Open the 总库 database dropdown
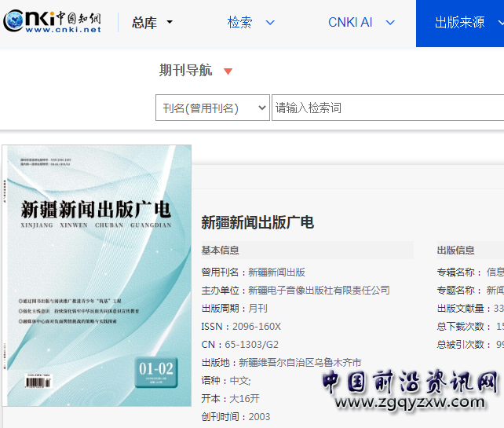Screen dimensions: 504x428 coord(152,24)
